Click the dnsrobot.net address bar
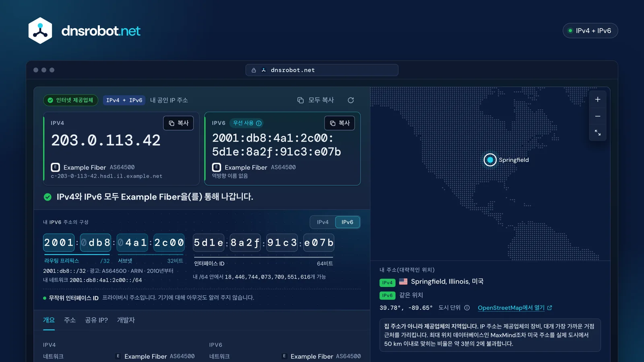Image resolution: width=644 pixels, height=362 pixels. point(322,70)
